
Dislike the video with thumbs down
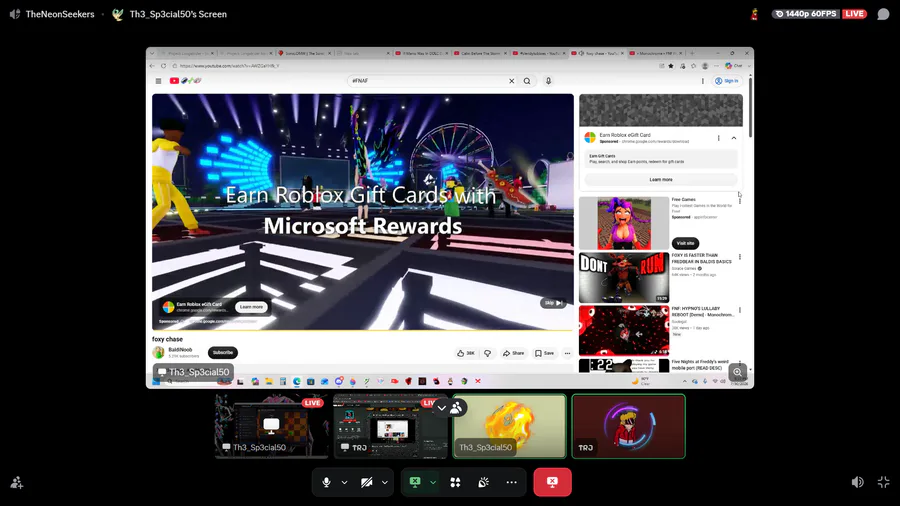coord(487,353)
